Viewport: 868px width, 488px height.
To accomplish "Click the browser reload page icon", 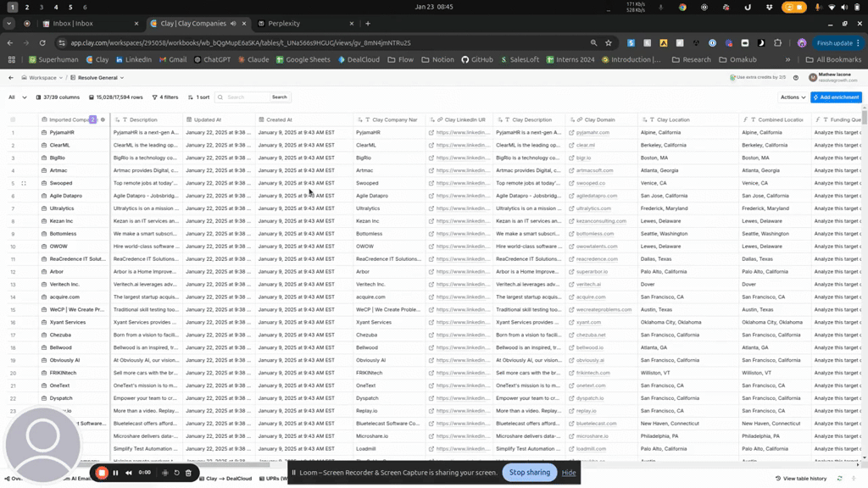I will [x=41, y=42].
